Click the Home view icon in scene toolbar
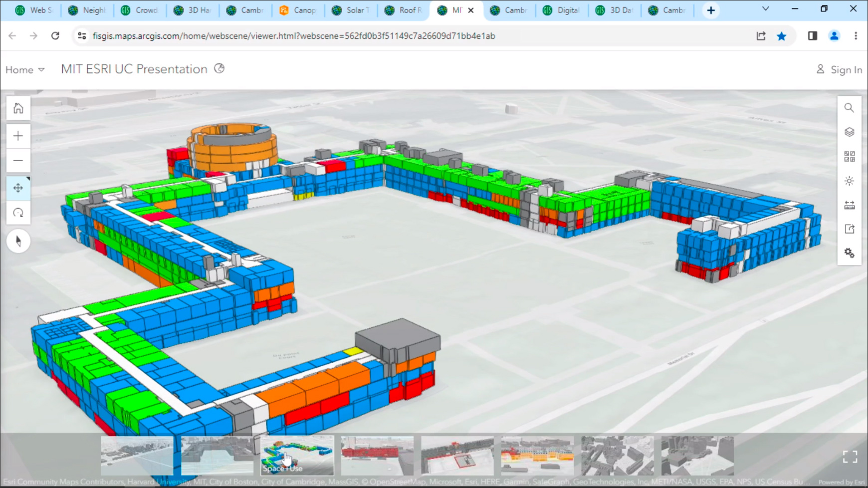This screenshot has height=488, width=868. 18,108
